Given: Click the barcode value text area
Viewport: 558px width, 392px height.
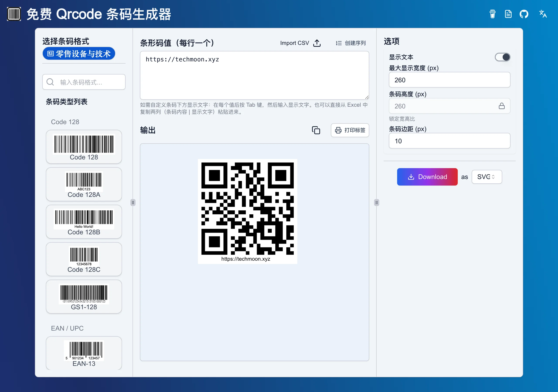Looking at the screenshot, I should pos(254,75).
